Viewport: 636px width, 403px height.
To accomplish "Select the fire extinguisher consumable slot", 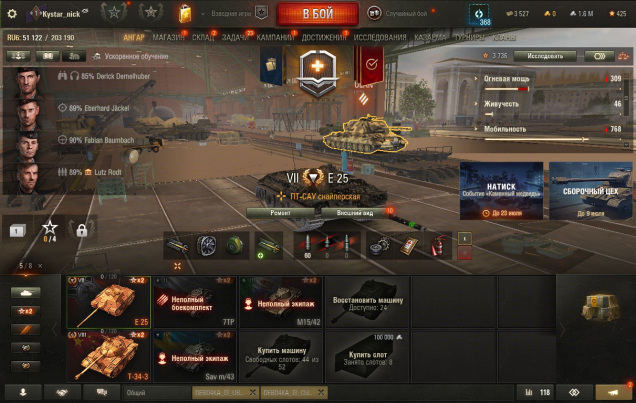I will (437, 245).
